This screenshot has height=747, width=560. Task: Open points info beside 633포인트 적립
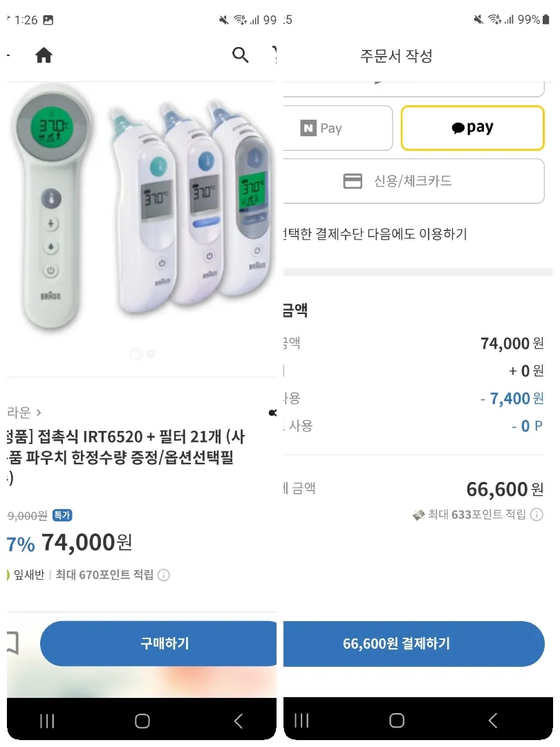coord(536,515)
